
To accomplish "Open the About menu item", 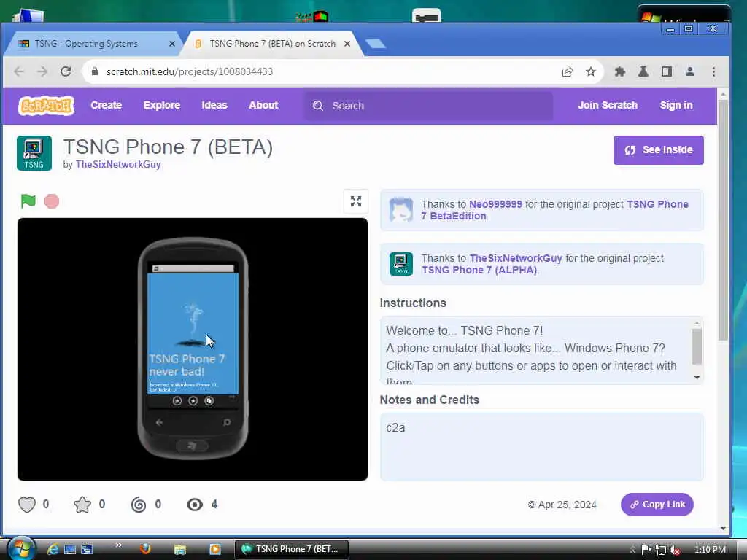I will tap(263, 105).
